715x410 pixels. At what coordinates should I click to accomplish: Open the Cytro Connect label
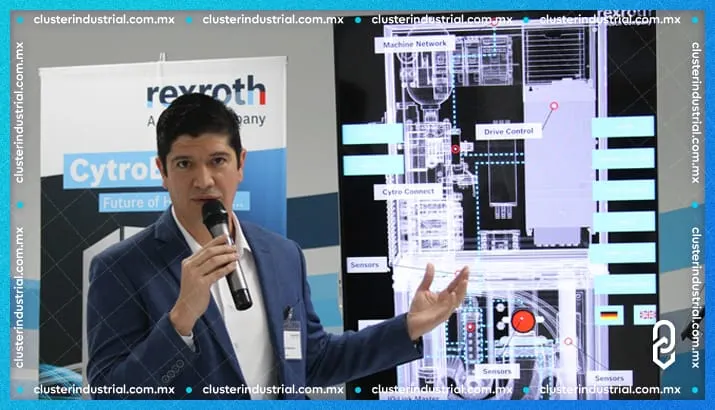coord(408,192)
